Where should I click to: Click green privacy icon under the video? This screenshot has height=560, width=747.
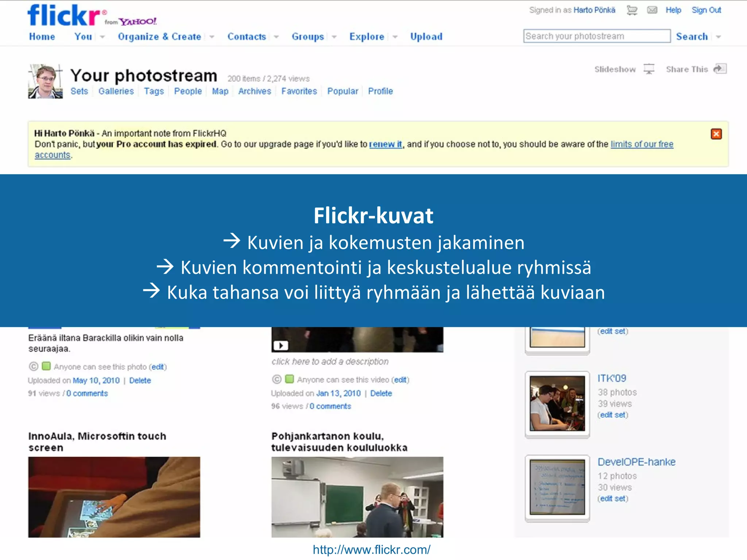tap(290, 379)
